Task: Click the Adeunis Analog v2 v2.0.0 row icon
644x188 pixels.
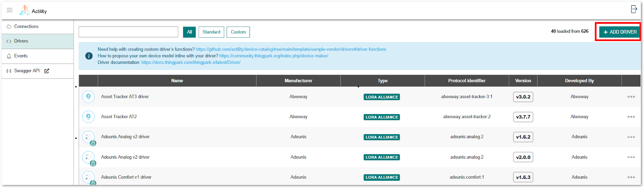Action: [89, 157]
